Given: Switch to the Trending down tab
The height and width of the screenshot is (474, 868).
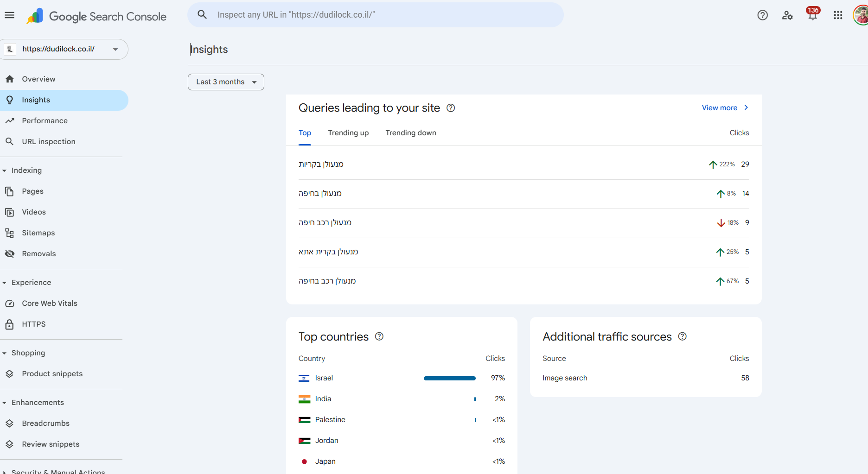Looking at the screenshot, I should point(410,133).
